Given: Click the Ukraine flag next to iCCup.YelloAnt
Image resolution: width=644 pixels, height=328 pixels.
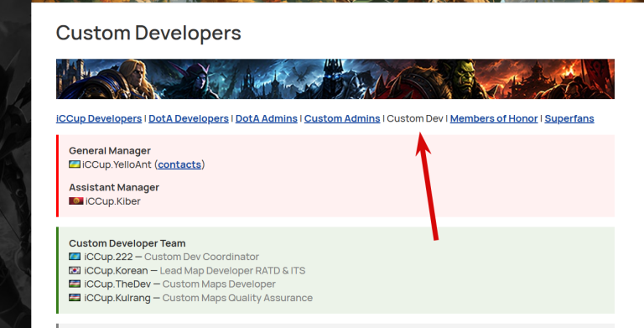Looking at the screenshot, I should (75, 164).
